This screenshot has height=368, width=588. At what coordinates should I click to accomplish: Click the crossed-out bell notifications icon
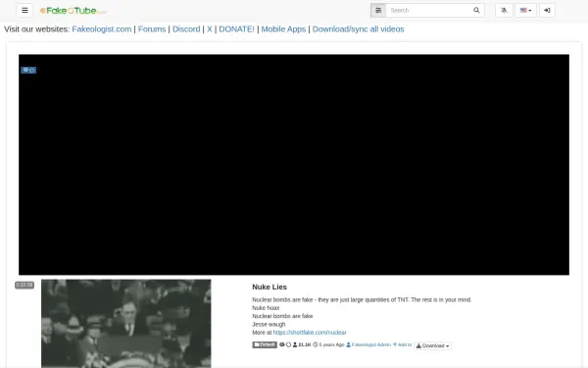[x=504, y=10]
